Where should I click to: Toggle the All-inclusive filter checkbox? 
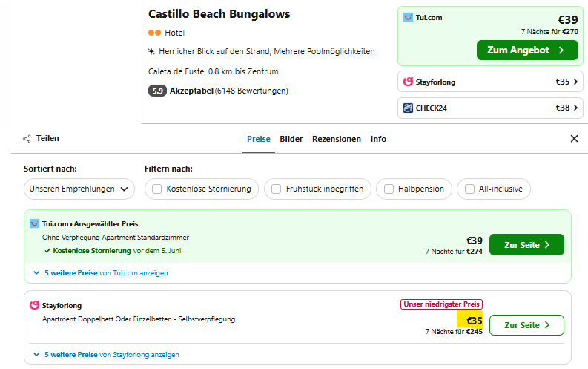[469, 189]
